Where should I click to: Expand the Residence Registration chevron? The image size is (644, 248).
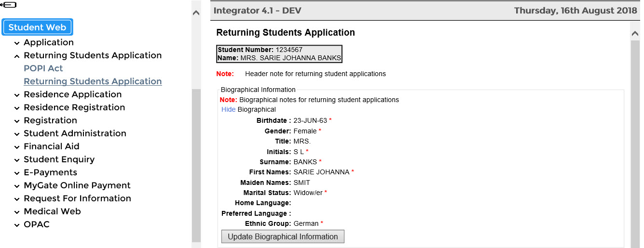[17, 108]
